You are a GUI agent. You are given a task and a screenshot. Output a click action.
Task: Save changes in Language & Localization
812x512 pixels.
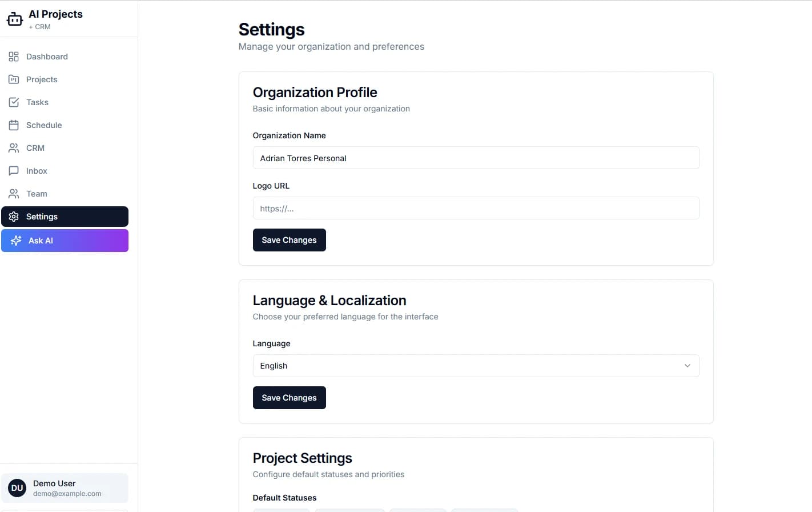click(x=289, y=398)
